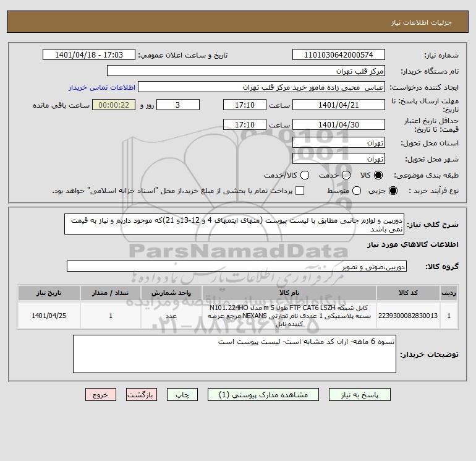
Task: Toggle the Islamic treasury payment checkbox
Action: pyautogui.click(x=300, y=191)
